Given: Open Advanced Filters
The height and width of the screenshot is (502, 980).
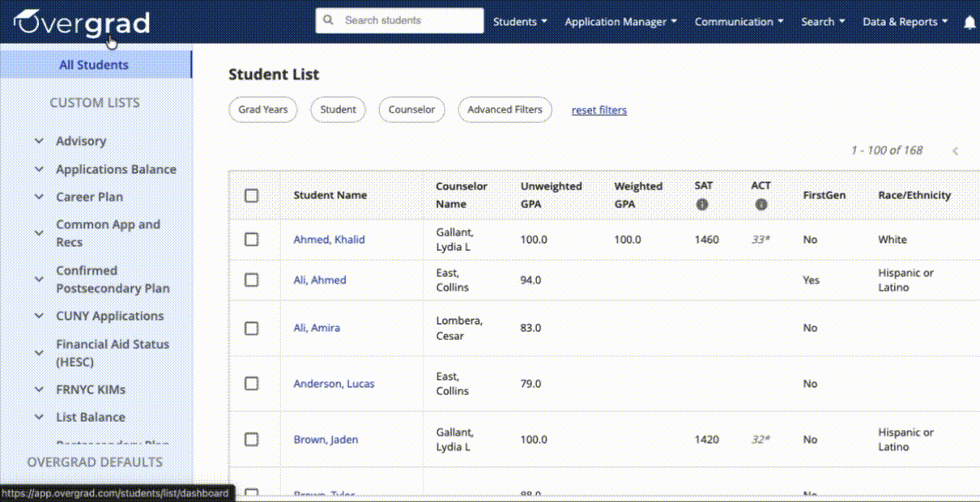Looking at the screenshot, I should [x=505, y=110].
